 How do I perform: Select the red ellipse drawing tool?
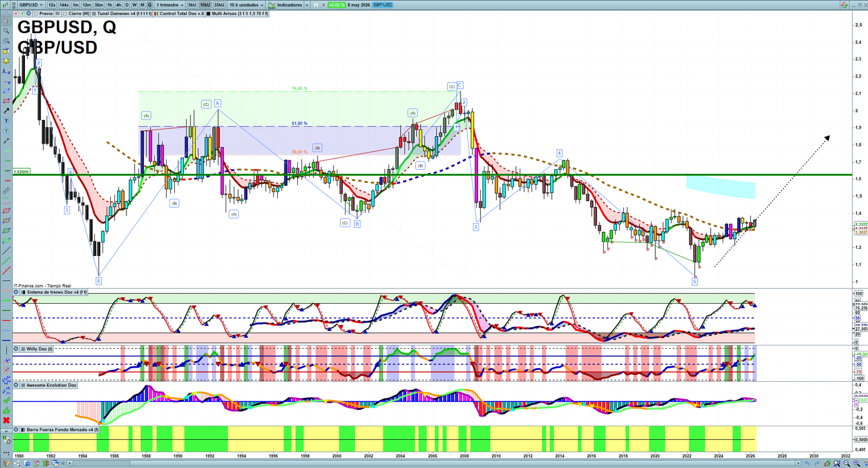coord(6,210)
